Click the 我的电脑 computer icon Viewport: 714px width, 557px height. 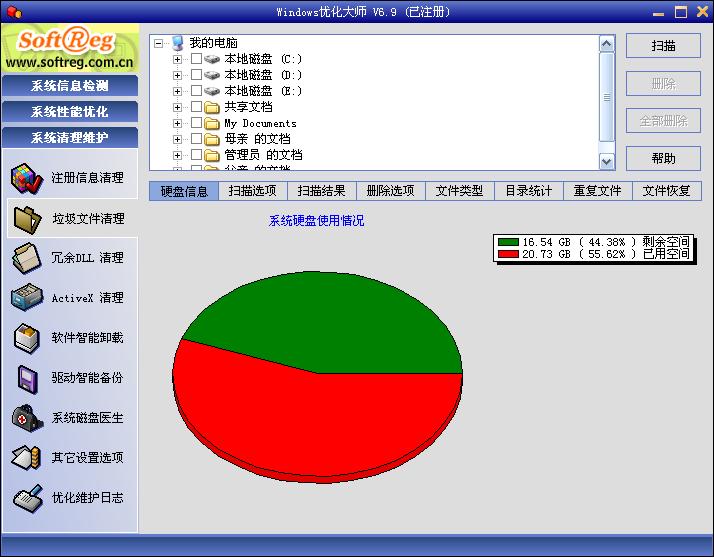pos(178,43)
